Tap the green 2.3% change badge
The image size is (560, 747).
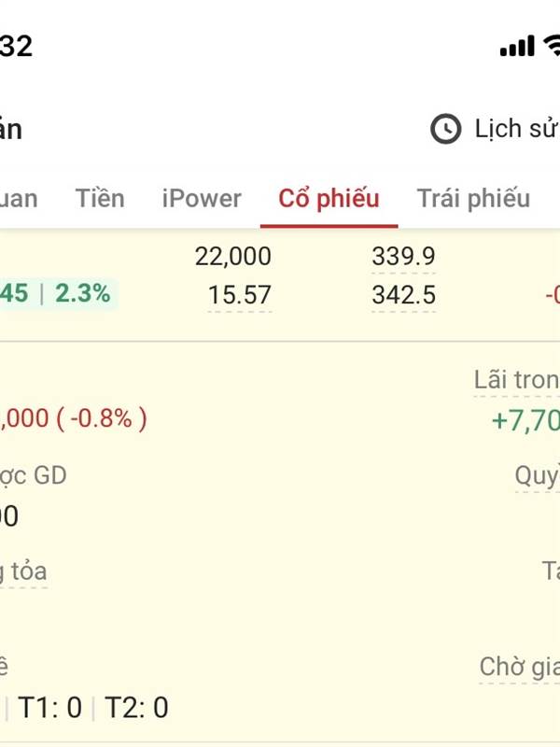pyautogui.click(x=82, y=294)
